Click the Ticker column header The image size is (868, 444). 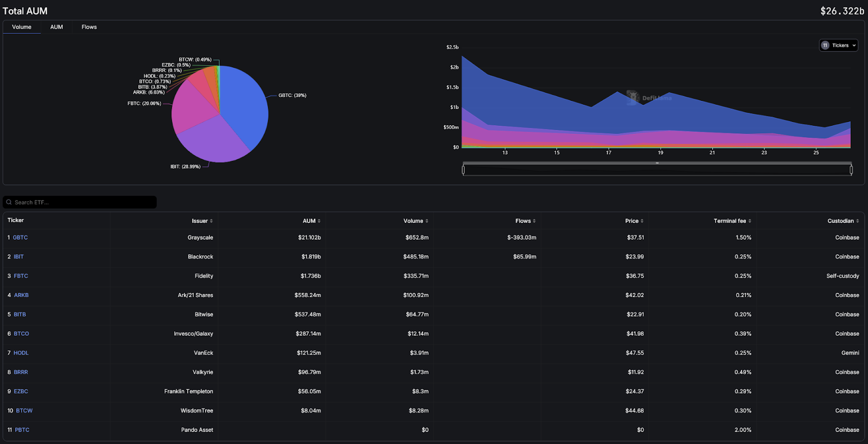16,221
